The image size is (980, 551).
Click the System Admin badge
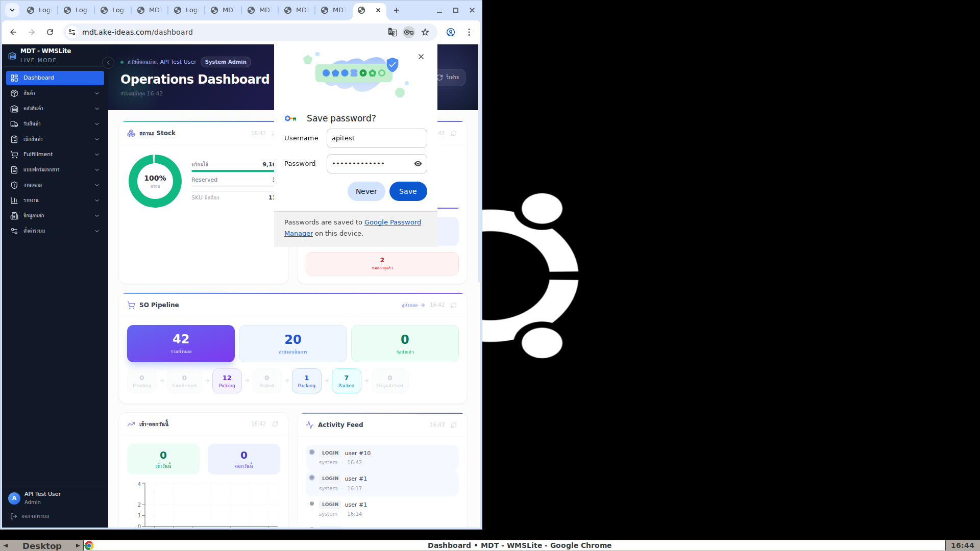point(226,62)
